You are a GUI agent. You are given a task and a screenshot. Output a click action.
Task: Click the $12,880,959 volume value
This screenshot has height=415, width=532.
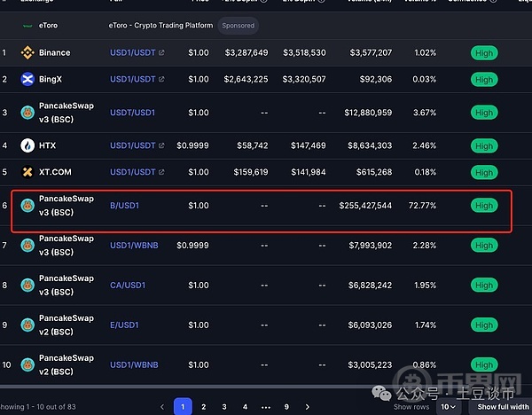click(x=368, y=113)
